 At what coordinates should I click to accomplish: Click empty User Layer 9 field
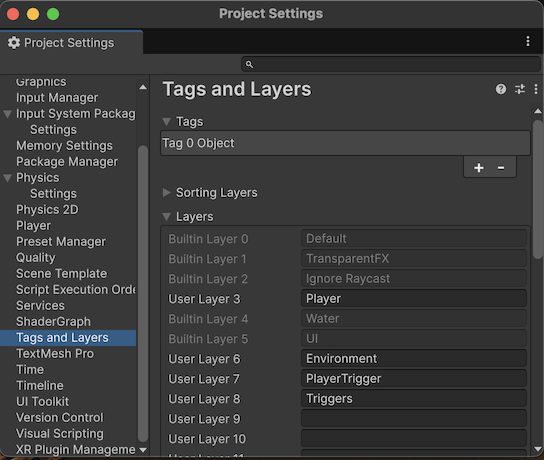pyautogui.click(x=414, y=418)
